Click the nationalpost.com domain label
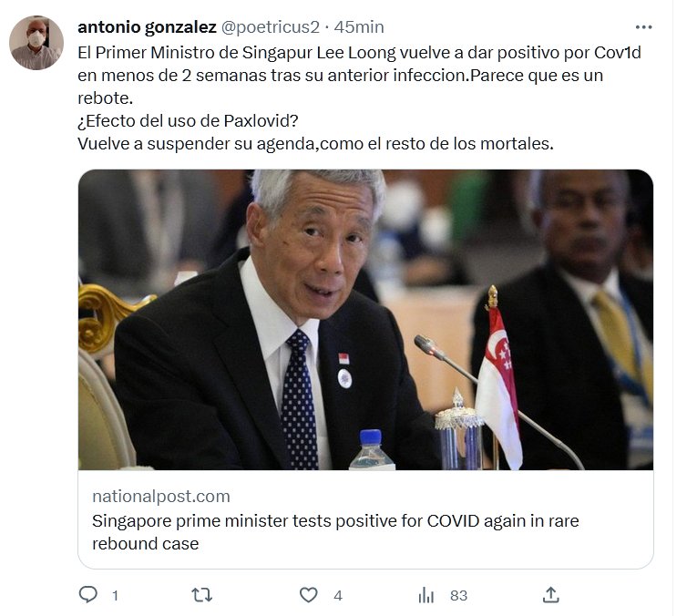Viewport: 687px width, 616px height. (x=161, y=497)
